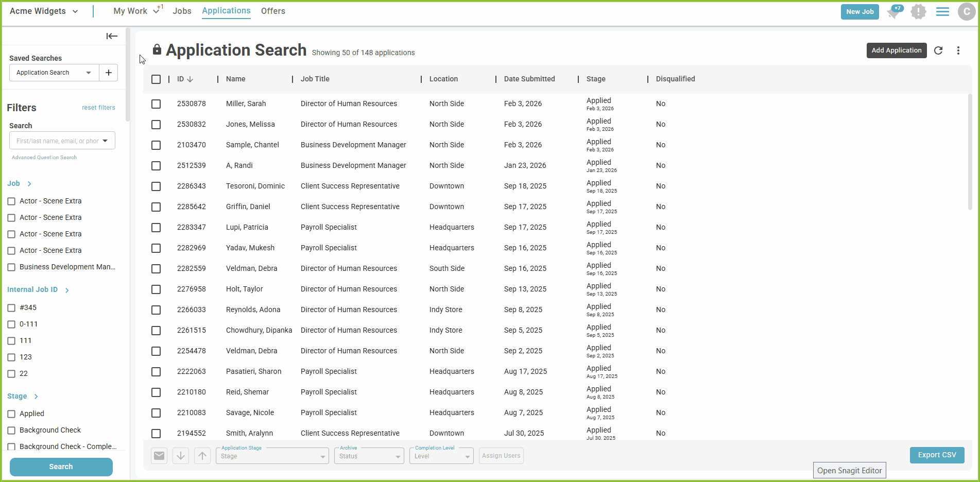Tick the Applied stage filter checkbox
Image resolution: width=980 pixels, height=482 pixels.
(x=11, y=414)
